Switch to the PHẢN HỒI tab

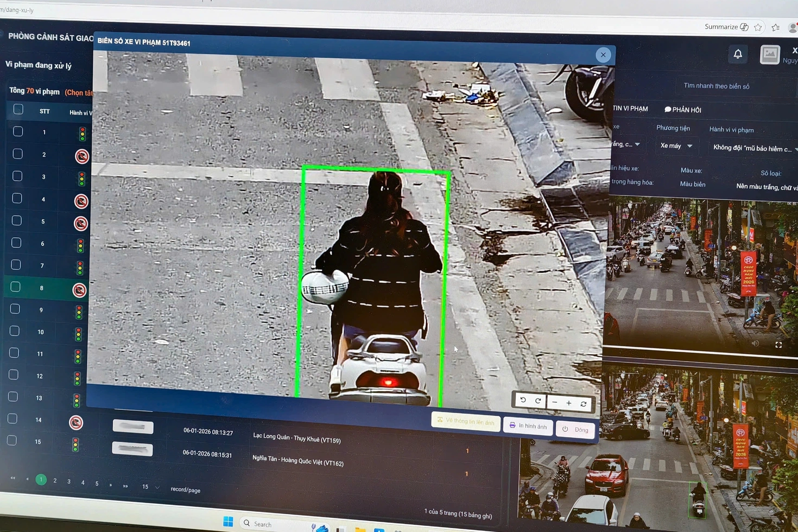[683, 110]
